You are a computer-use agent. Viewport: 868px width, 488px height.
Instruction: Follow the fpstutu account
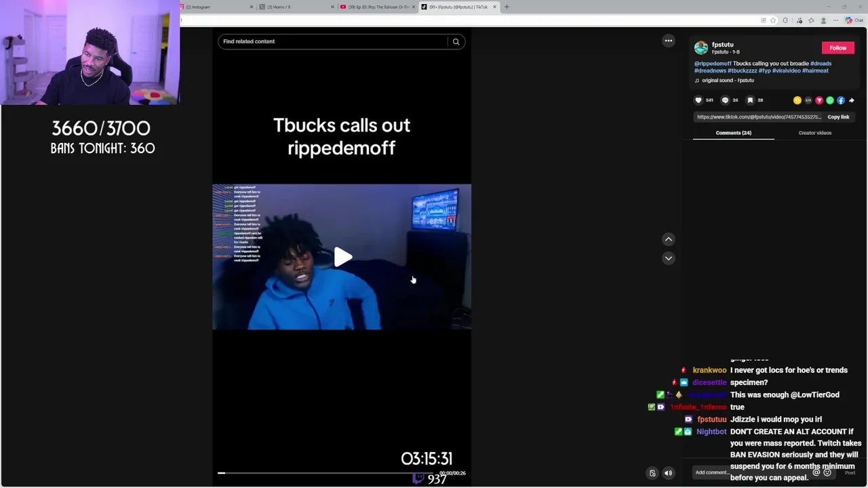click(x=837, y=48)
